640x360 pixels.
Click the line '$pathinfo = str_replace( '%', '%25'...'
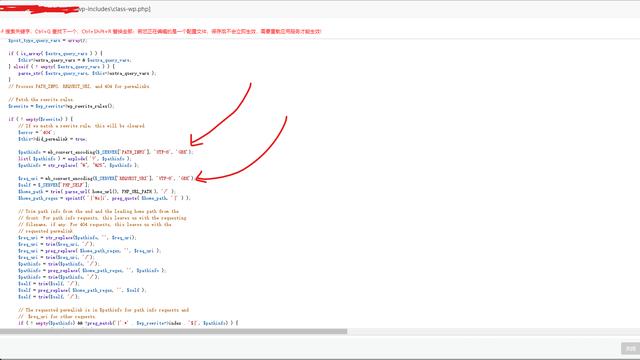click(x=78, y=165)
